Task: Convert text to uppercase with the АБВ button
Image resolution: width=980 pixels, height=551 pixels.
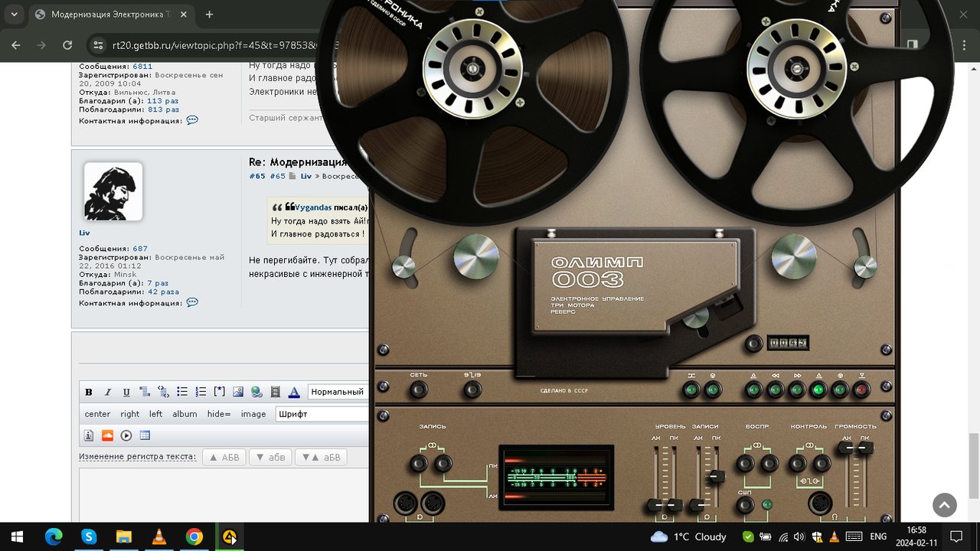Action: 224,458
